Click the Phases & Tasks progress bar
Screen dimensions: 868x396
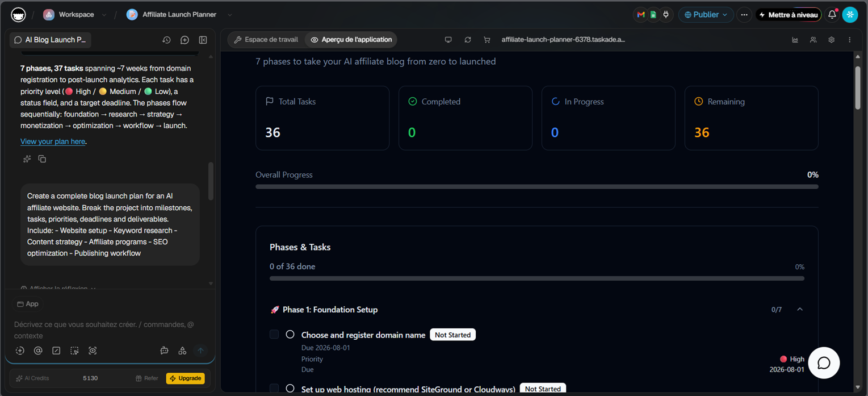[537, 278]
